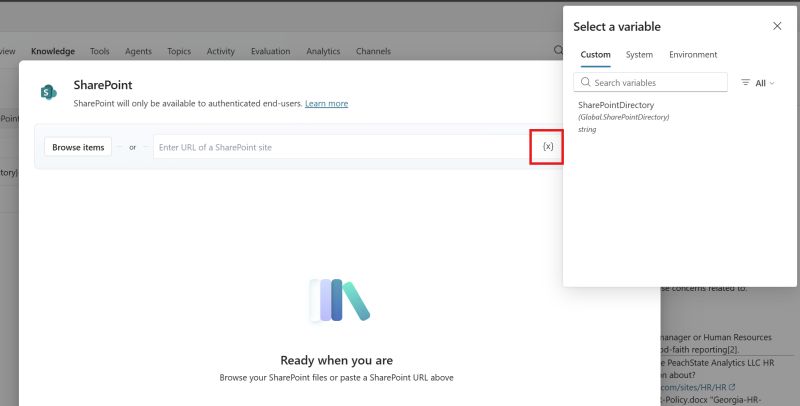Close the Select a variable panel
Screen dimensions: 800x406
coord(777,26)
